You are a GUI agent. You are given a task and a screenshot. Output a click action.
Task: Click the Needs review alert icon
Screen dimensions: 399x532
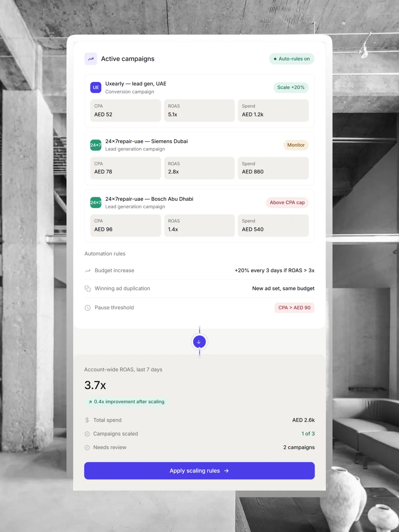pyautogui.click(x=87, y=448)
